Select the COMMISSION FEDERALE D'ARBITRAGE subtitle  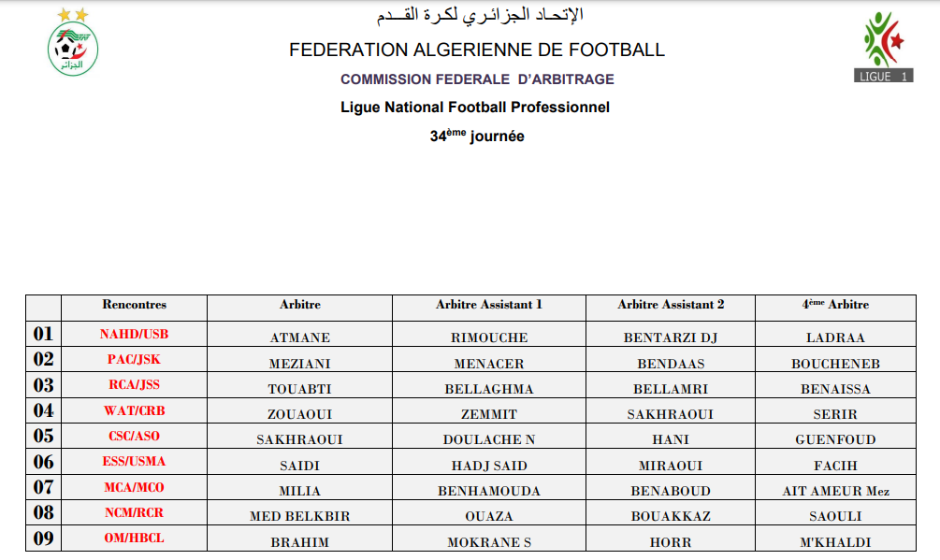(x=477, y=79)
